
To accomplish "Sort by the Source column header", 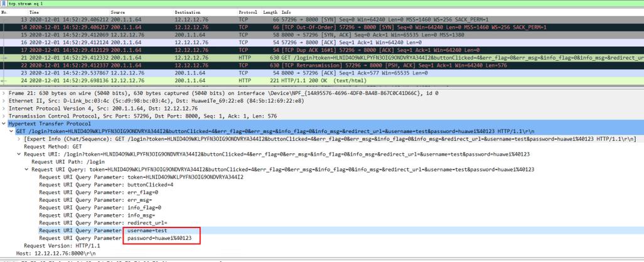I will pos(118,13).
